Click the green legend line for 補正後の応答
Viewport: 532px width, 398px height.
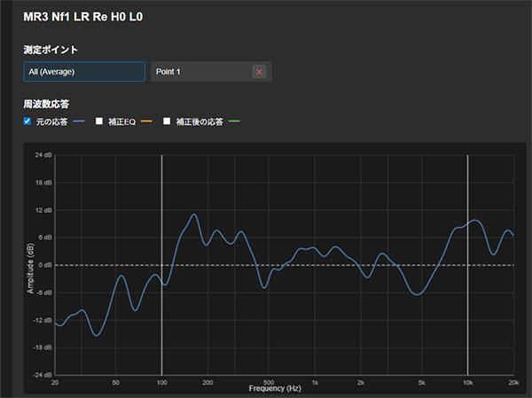coord(234,121)
